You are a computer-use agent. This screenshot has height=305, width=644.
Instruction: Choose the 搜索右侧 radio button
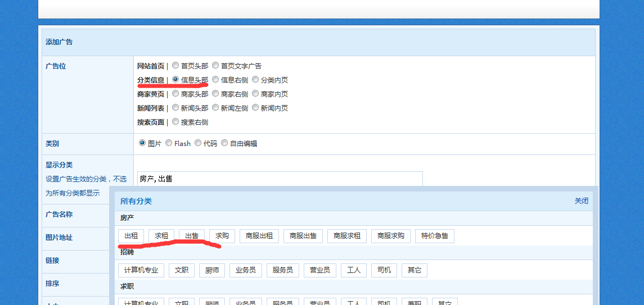click(175, 122)
